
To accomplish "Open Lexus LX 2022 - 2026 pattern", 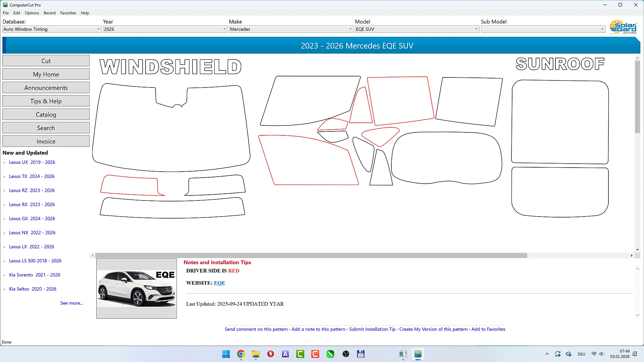I will pos(32,247).
